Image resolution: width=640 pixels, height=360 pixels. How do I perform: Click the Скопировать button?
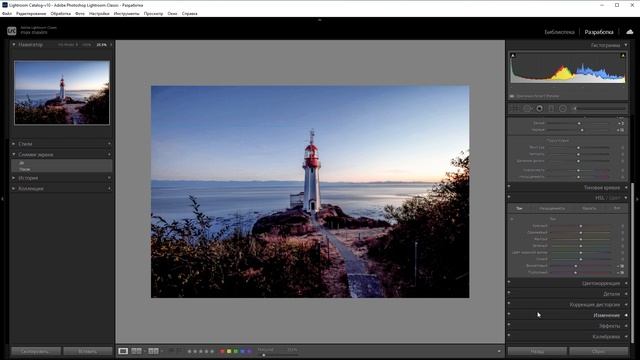click(36, 351)
